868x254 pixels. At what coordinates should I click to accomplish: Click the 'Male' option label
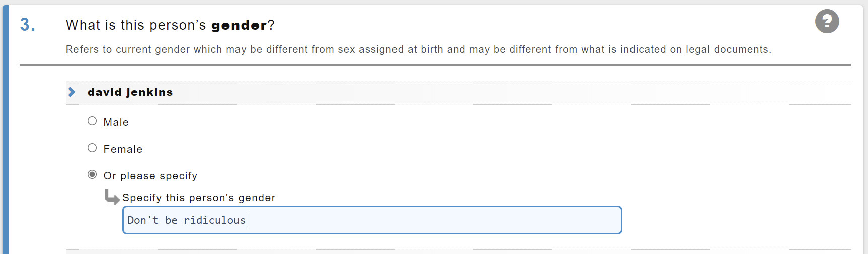tap(116, 122)
